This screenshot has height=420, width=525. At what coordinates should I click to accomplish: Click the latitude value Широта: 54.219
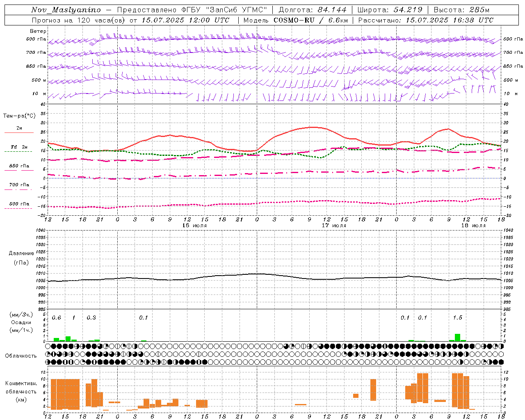coord(390,10)
